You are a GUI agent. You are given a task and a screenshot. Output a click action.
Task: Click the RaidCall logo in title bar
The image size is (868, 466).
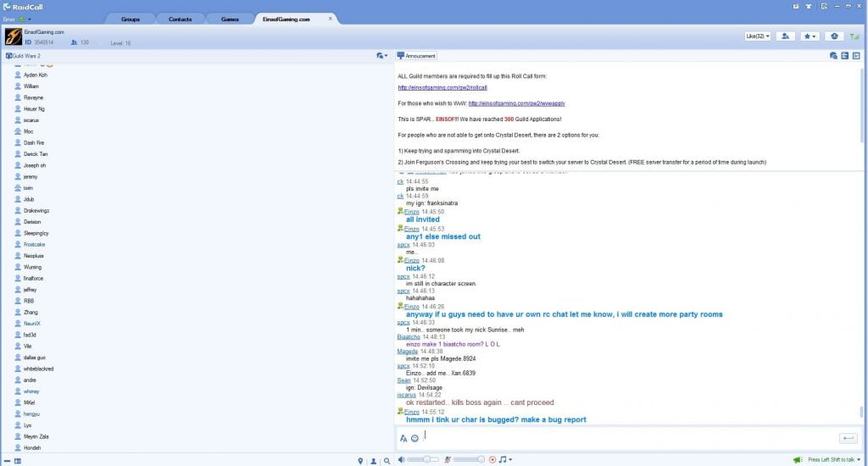pos(23,7)
